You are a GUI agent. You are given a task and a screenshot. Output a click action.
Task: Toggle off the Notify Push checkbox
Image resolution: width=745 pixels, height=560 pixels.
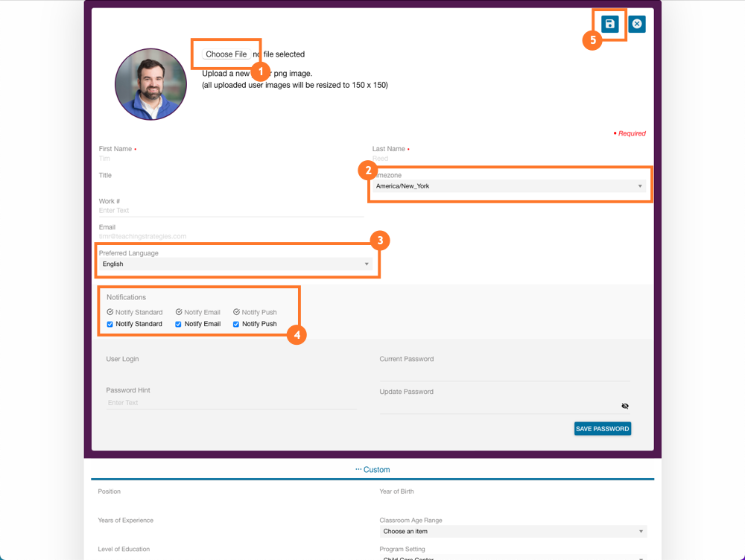(x=235, y=324)
